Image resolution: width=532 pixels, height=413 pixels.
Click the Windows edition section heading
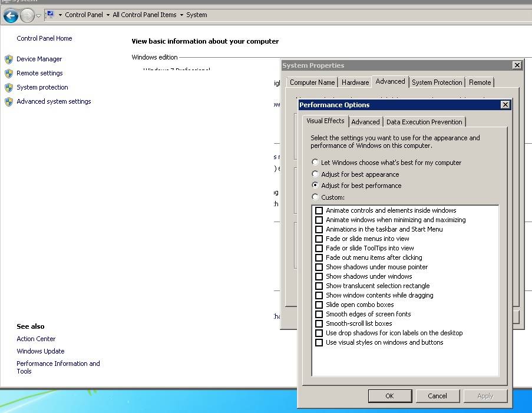(x=155, y=57)
